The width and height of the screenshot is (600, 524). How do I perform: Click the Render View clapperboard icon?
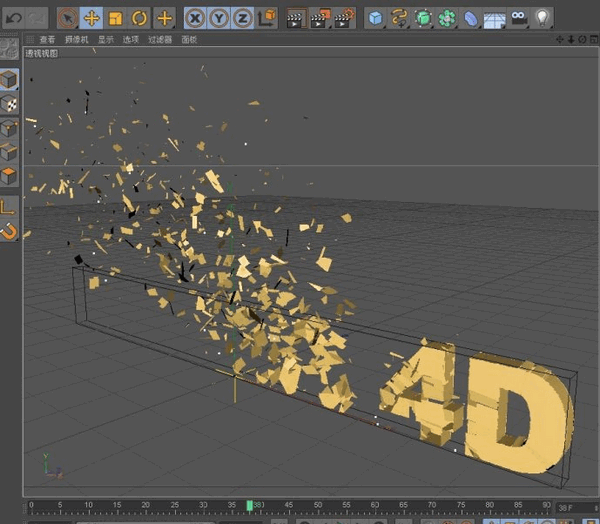point(296,17)
